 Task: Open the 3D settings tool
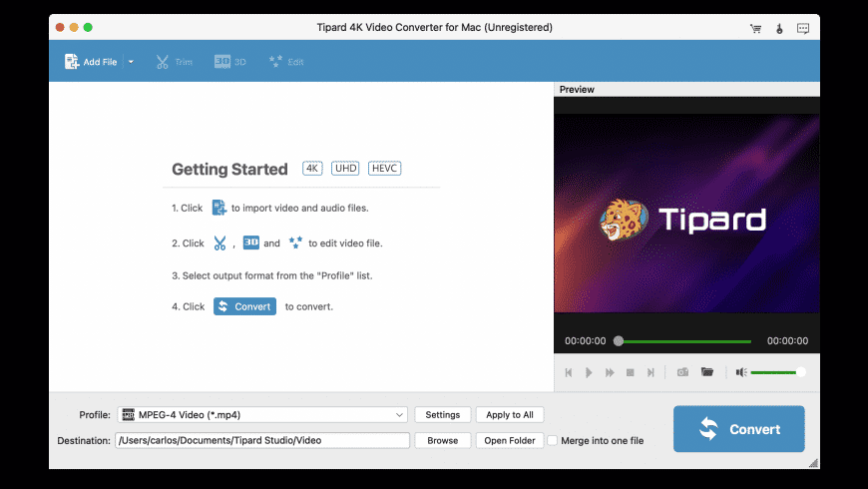click(x=230, y=62)
